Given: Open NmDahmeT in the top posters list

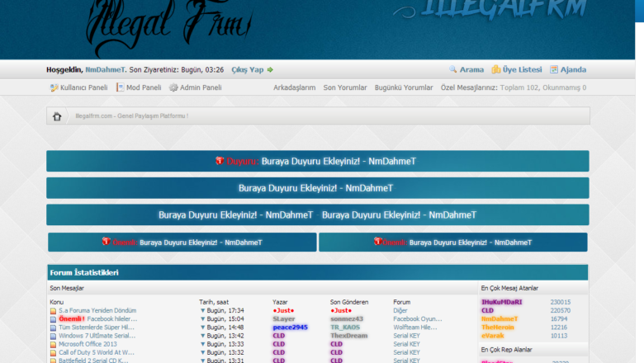Looking at the screenshot, I should pyautogui.click(x=500, y=318).
